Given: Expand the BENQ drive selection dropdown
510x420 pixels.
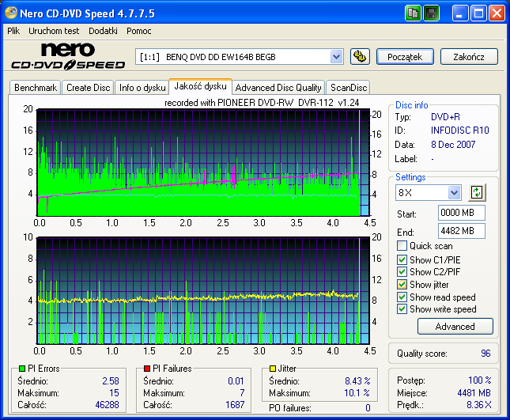Looking at the screenshot, I should (336, 57).
